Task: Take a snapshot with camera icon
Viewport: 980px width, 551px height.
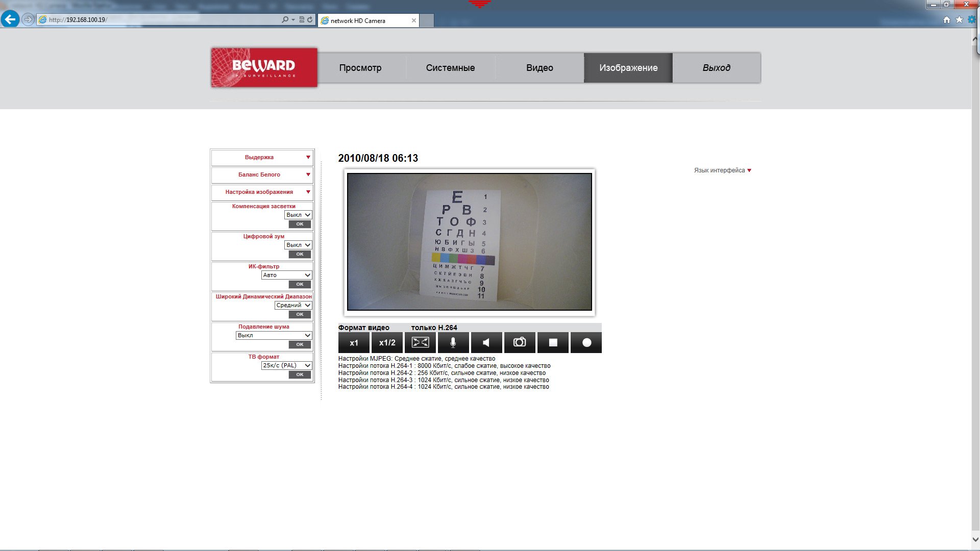Action: click(x=519, y=342)
